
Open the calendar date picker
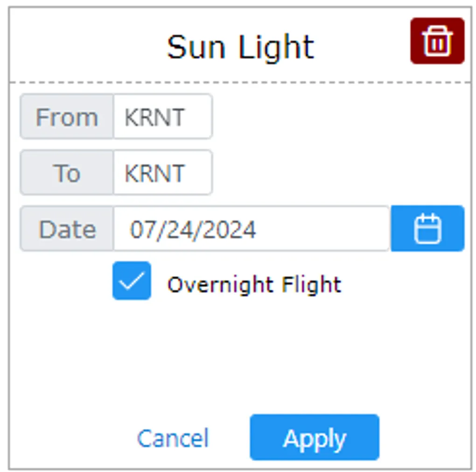tap(427, 229)
